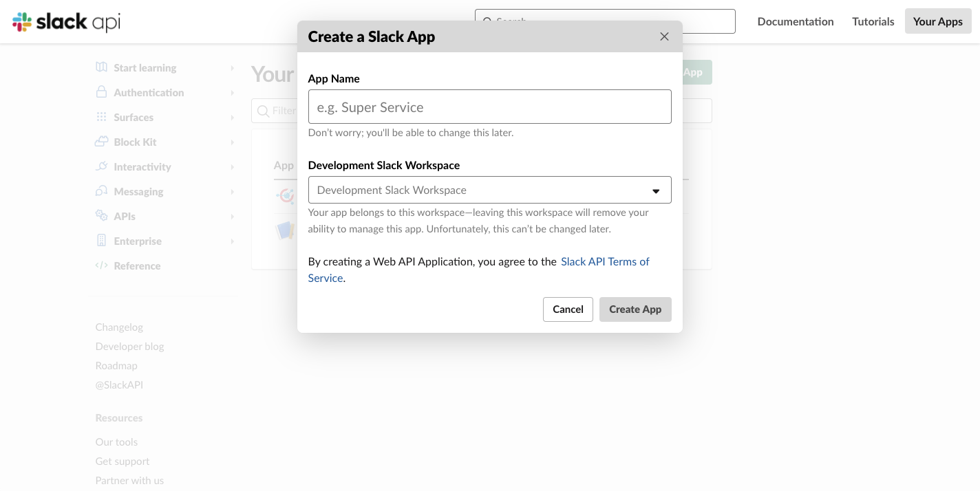Expand the Interactivity section arrow
This screenshot has width=980, height=491.
(x=233, y=167)
